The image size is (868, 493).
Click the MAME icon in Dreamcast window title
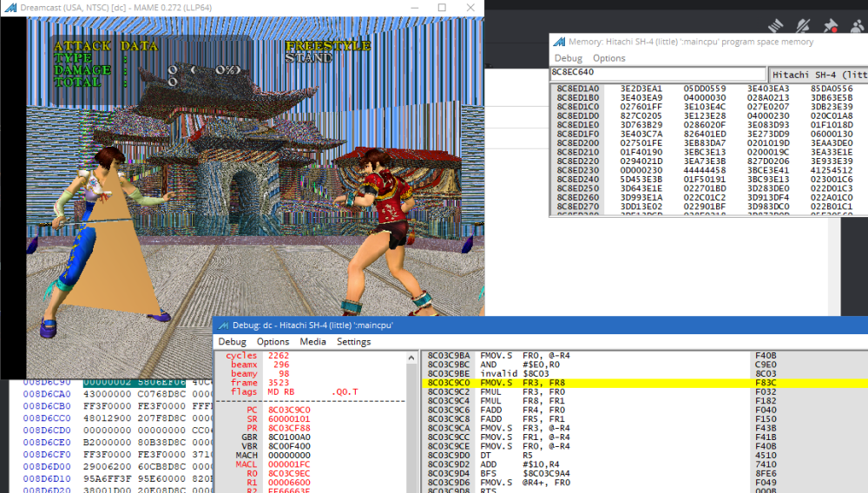(x=8, y=8)
